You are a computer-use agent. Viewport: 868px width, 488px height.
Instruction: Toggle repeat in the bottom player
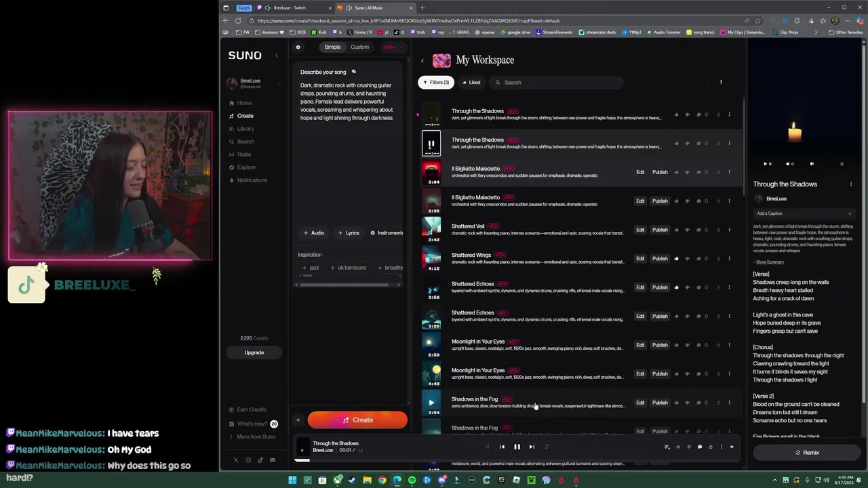(x=547, y=447)
